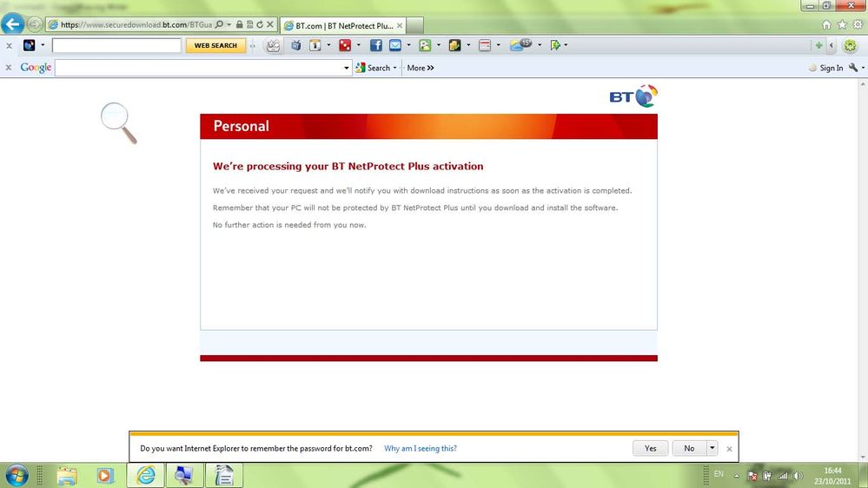Open the Internet Explorer home icon
Viewport: 868px width, 488px height.
pos(826,25)
